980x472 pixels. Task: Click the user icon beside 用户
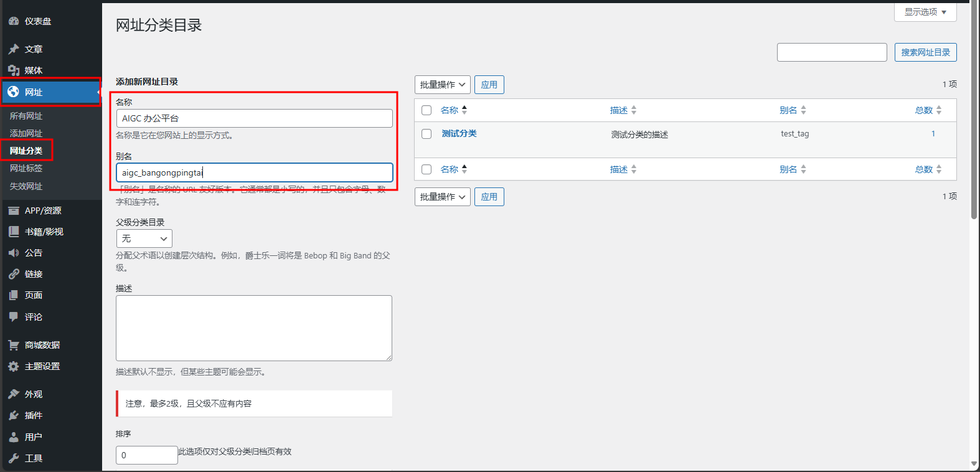coord(14,437)
